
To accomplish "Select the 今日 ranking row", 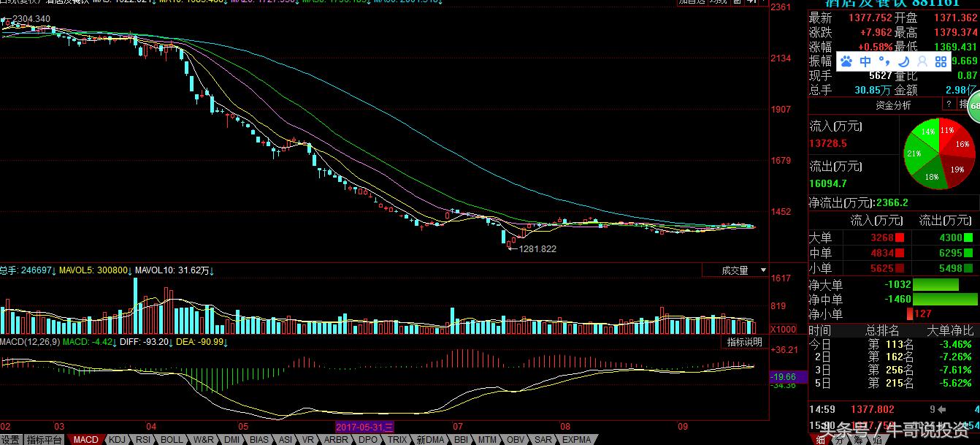I will point(892,343).
